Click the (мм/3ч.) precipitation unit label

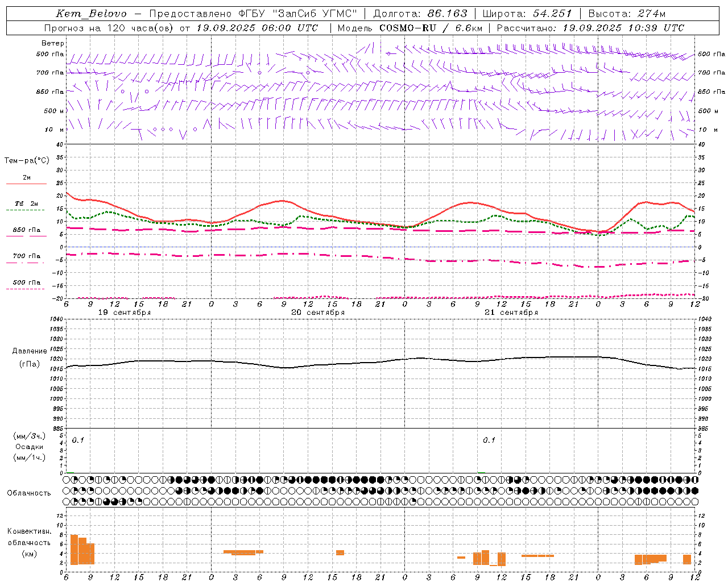(x=30, y=436)
